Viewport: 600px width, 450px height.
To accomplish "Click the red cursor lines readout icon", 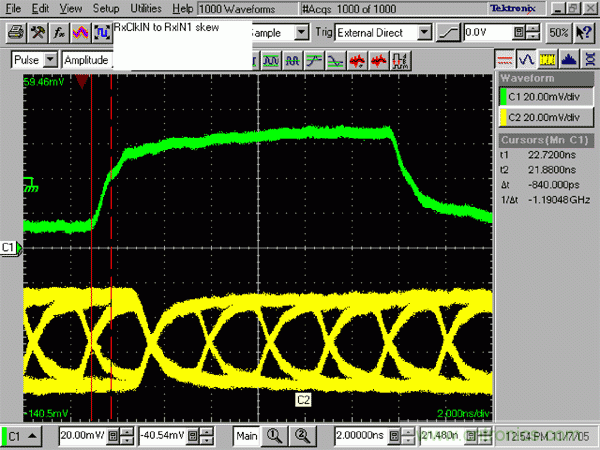I will pyautogui.click(x=506, y=60).
